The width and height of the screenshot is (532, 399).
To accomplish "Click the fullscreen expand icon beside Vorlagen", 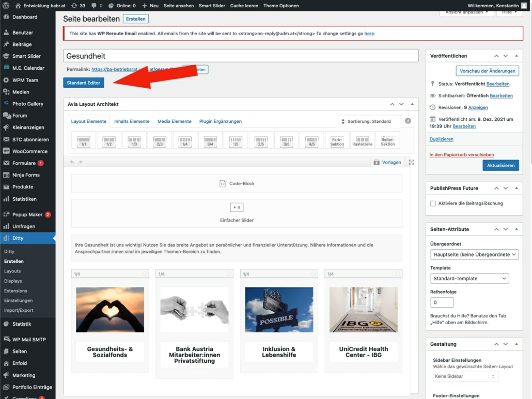I will coord(411,162).
